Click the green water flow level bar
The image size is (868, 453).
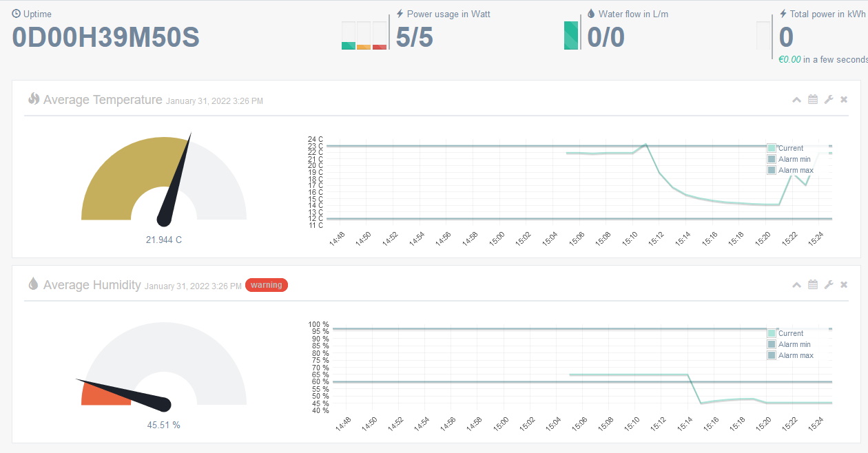click(571, 35)
